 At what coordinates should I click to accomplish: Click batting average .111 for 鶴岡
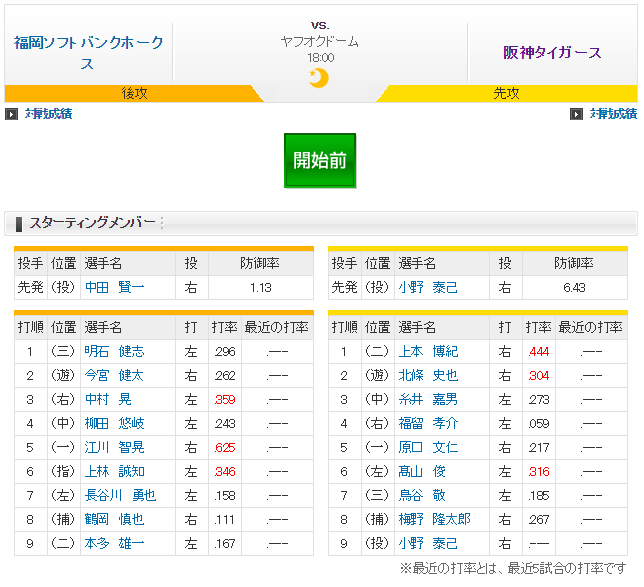coord(224,520)
